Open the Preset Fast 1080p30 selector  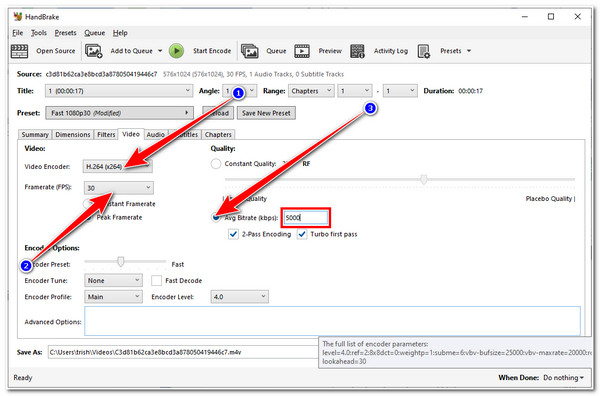pos(119,113)
